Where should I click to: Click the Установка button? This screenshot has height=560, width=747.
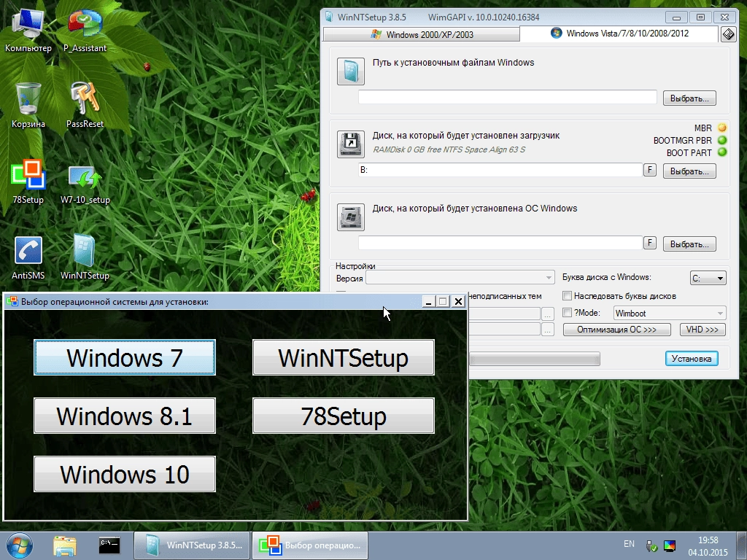[692, 359]
